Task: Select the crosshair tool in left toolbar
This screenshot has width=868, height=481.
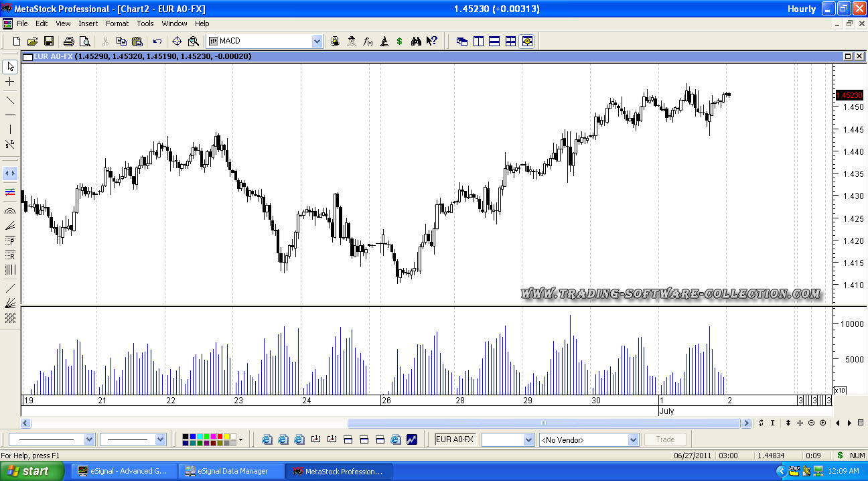Action: [10, 82]
